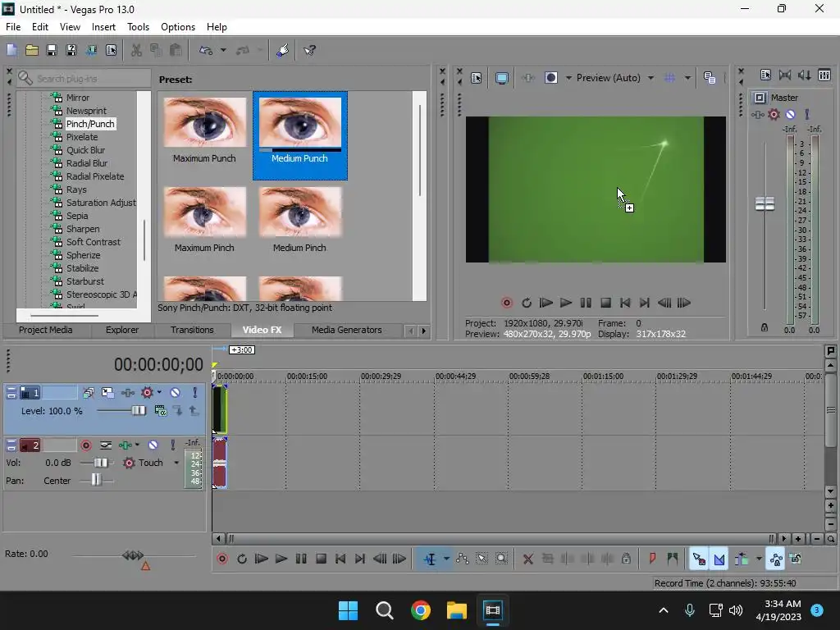Toggle loop playback under the preview
The width and height of the screenshot is (840, 630).
click(x=527, y=303)
